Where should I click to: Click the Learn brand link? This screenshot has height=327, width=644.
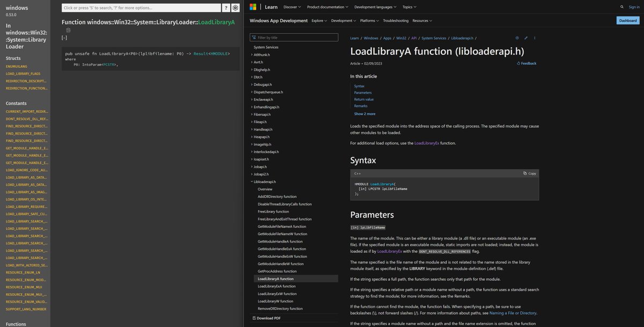272,7
